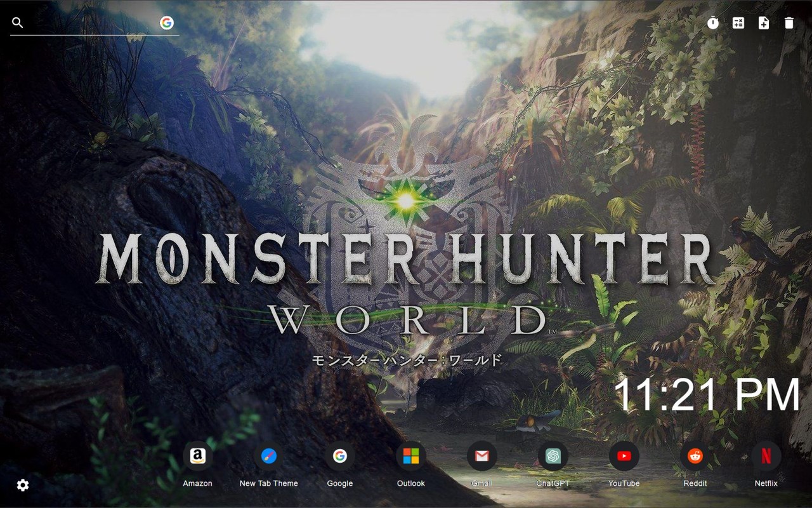Click the trash bin icon
Viewport: 812px width, 508px height.
pos(789,23)
